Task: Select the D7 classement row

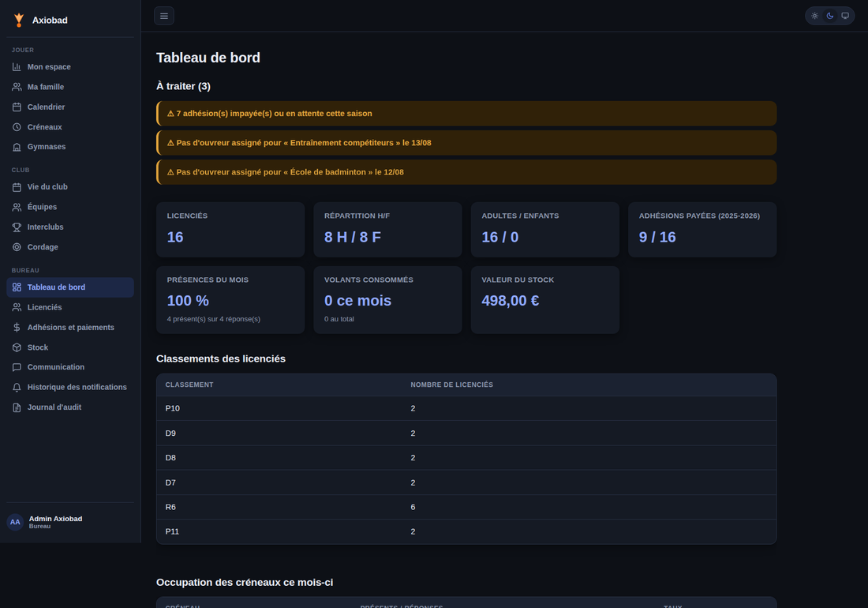Action: pyautogui.click(x=466, y=483)
